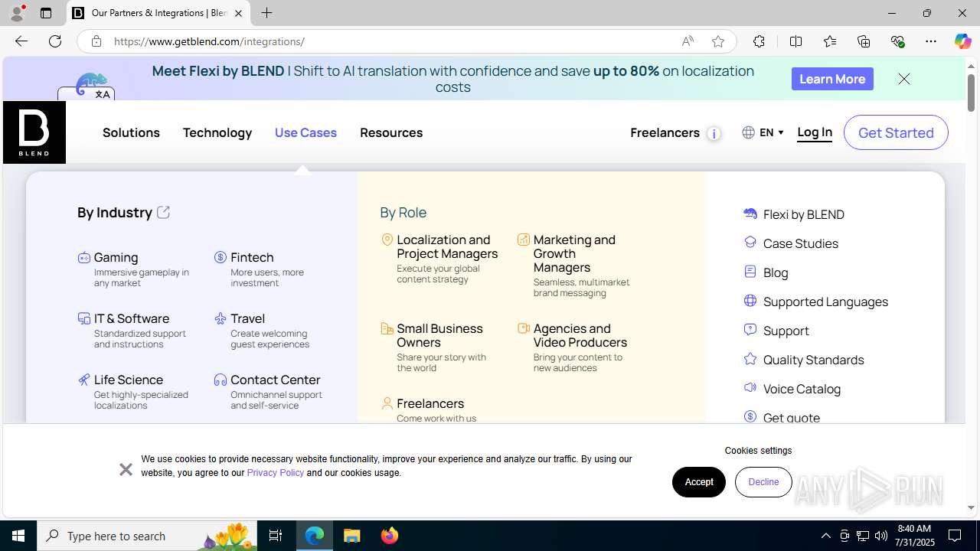Image resolution: width=980 pixels, height=551 pixels.
Task: Click the browser Refresh button
Action: [x=55, y=41]
